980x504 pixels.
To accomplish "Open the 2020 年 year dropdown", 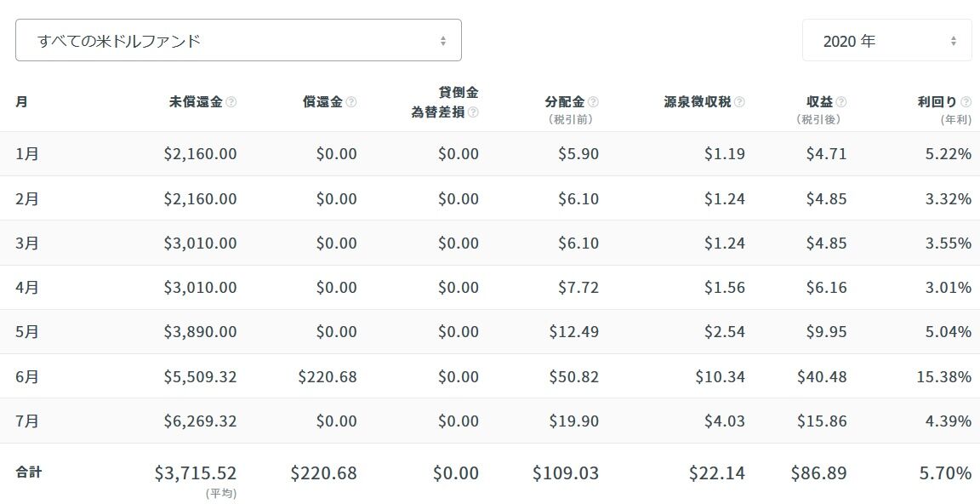I will click(887, 40).
